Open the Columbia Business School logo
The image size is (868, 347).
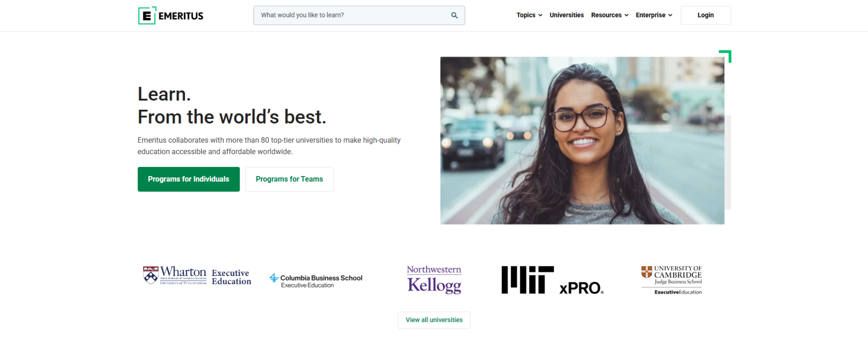click(x=316, y=281)
